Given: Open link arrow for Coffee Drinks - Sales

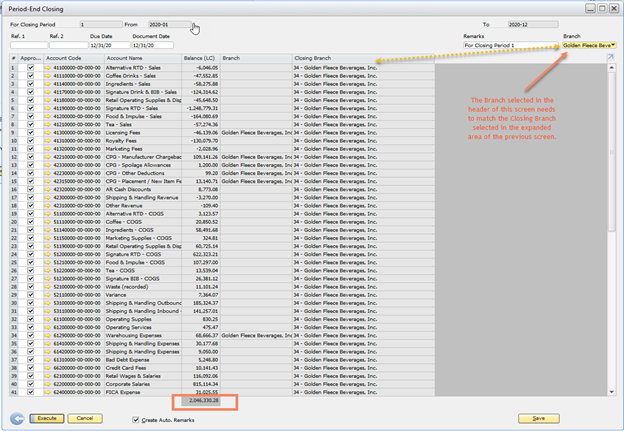Looking at the screenshot, I should point(49,76).
